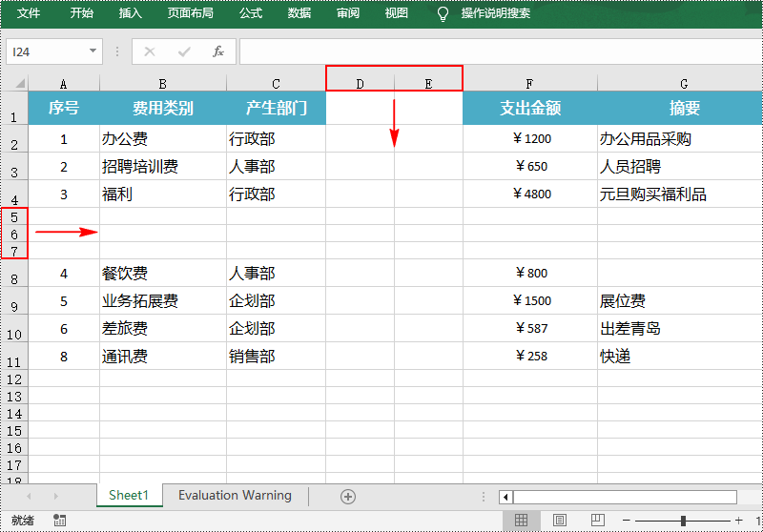
Task: Click inside the formula bar
Action: pos(502,51)
